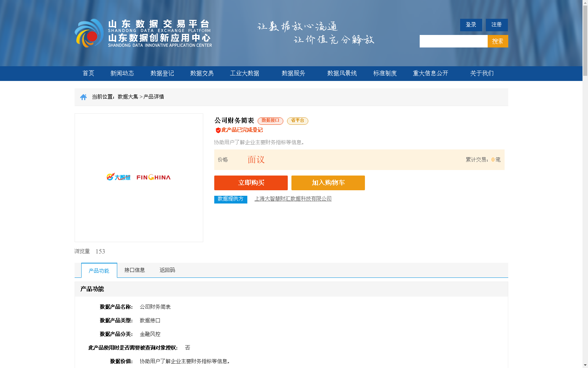Click the vertical scrollbar thumb

tap(585, 41)
